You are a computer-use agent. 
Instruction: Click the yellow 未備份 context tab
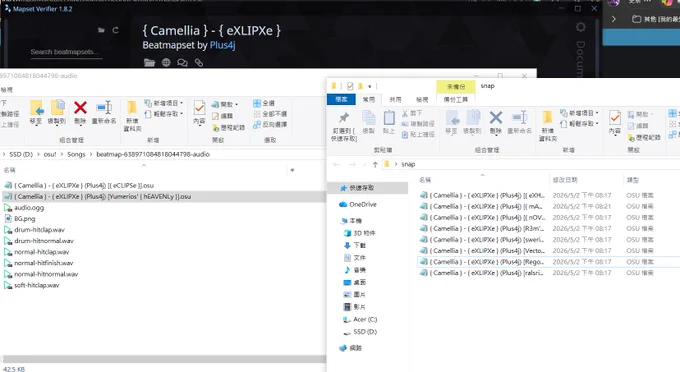(456, 87)
